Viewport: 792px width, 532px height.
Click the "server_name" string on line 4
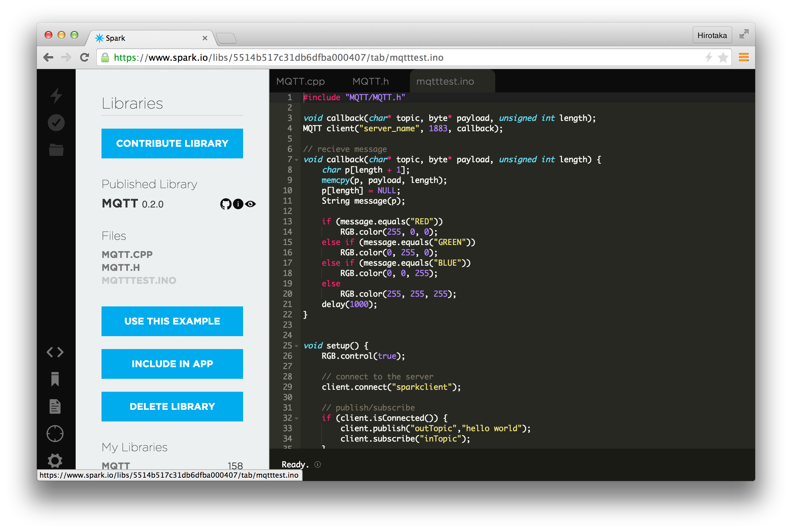[x=390, y=129]
